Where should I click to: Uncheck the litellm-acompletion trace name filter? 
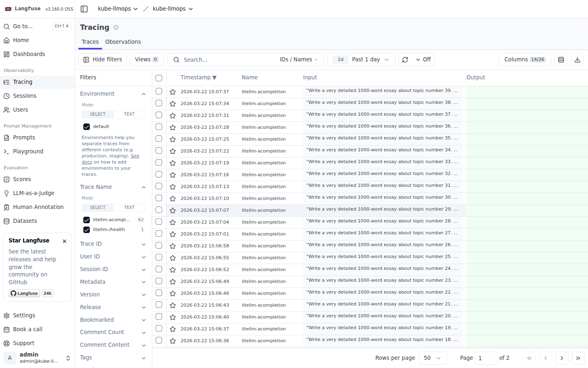(87, 220)
